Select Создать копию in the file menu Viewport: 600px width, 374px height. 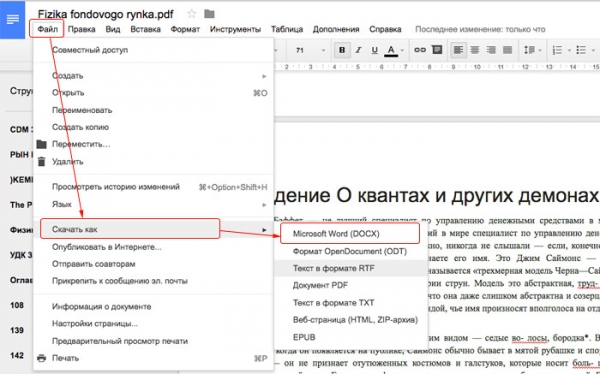point(153,127)
